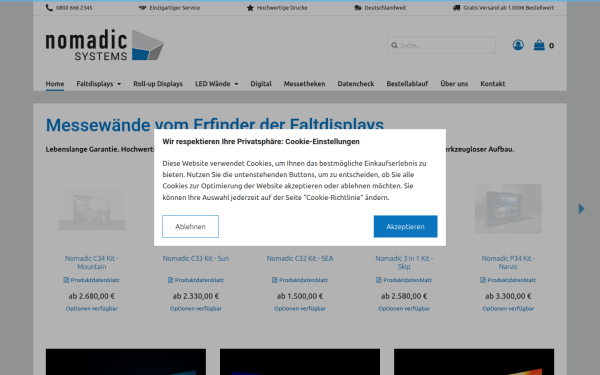Image resolution: width=600 pixels, height=375 pixels.
Task: Click the price ab 3.300,00 €
Action: coord(508,296)
